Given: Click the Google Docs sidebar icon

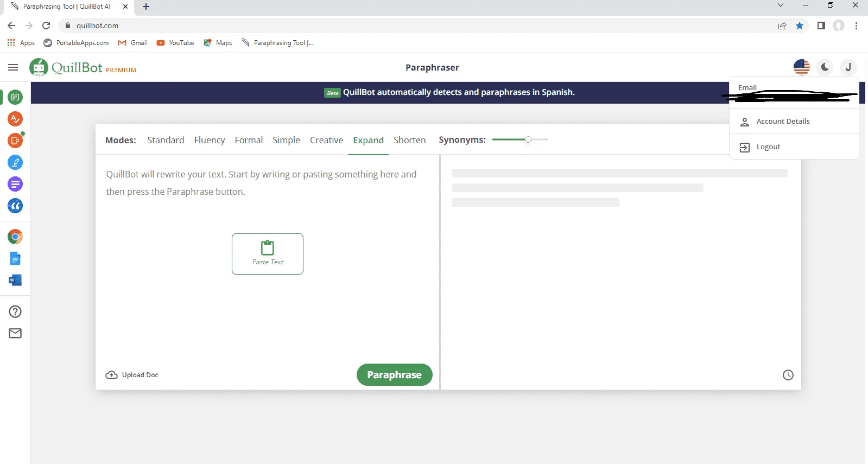Looking at the screenshot, I should point(15,258).
